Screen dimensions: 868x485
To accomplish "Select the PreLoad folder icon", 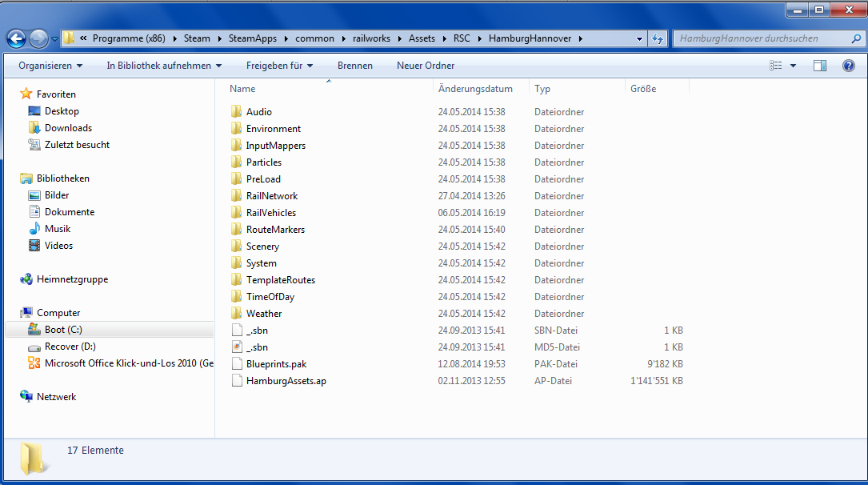I will pyautogui.click(x=236, y=178).
